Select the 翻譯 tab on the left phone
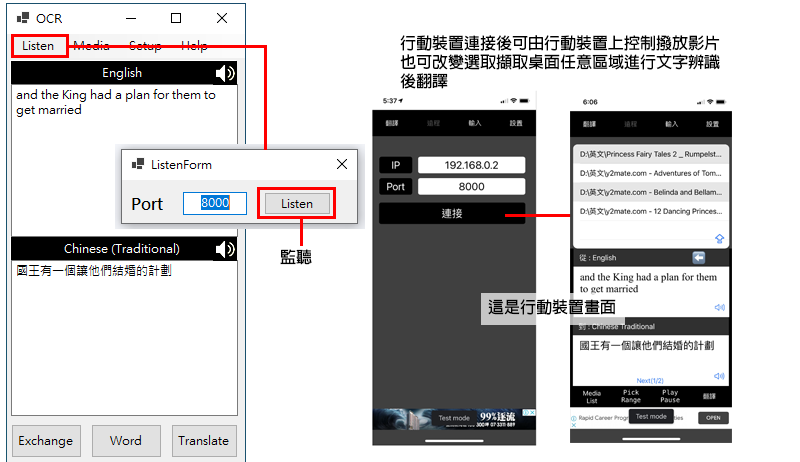This screenshot has height=462, width=800. coord(392,123)
